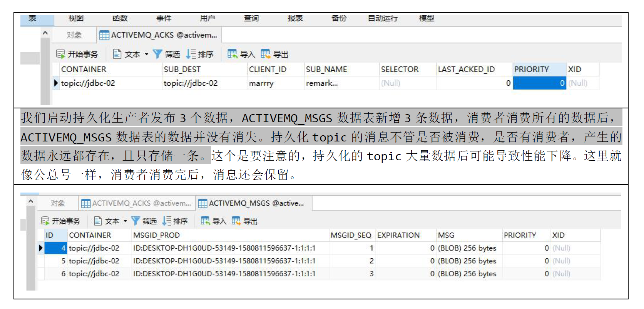Image resolution: width=644 pixels, height=309 pixels.
Task: Select the ID cell with value 4
Action: click(x=56, y=248)
